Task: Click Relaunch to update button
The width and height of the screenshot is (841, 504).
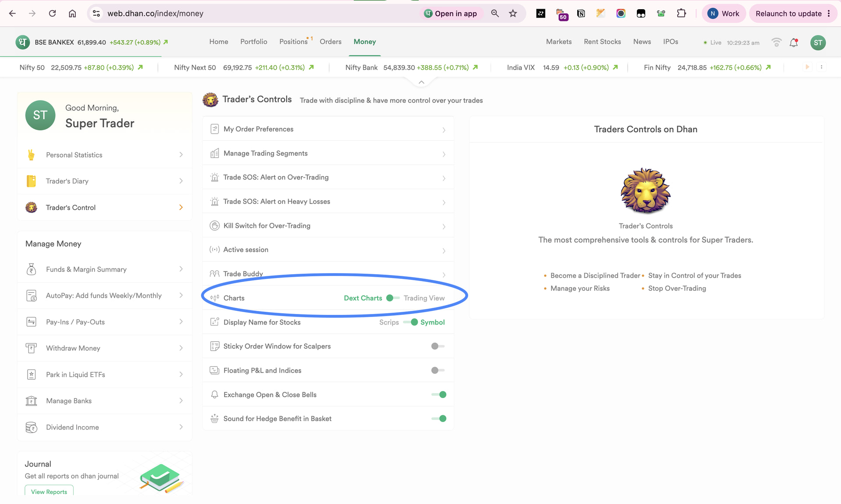Action: click(x=792, y=14)
